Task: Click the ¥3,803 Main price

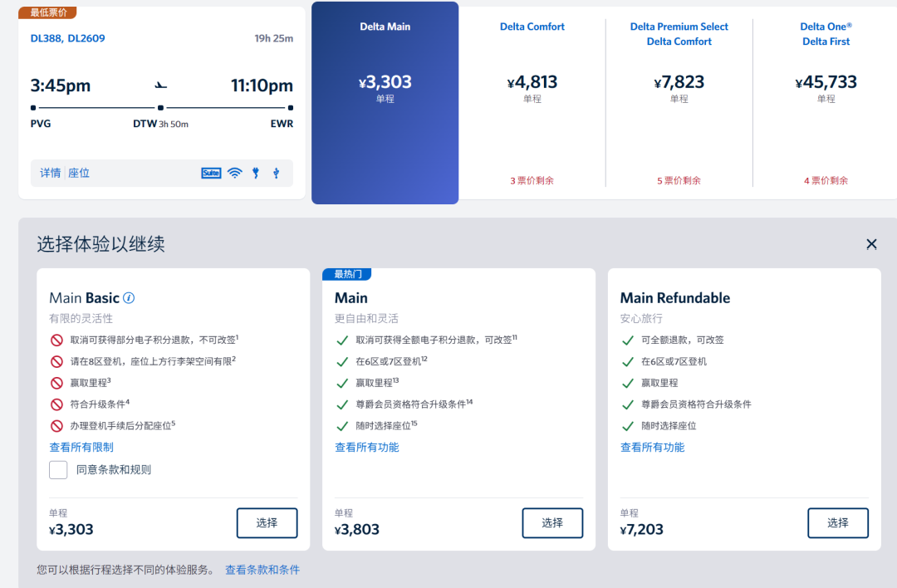Action: click(x=357, y=529)
